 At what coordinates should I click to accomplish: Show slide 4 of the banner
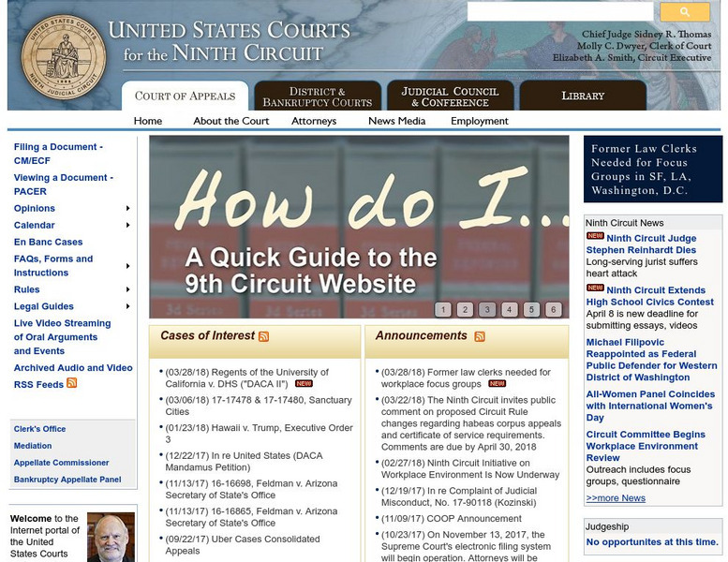pyautogui.click(x=510, y=309)
